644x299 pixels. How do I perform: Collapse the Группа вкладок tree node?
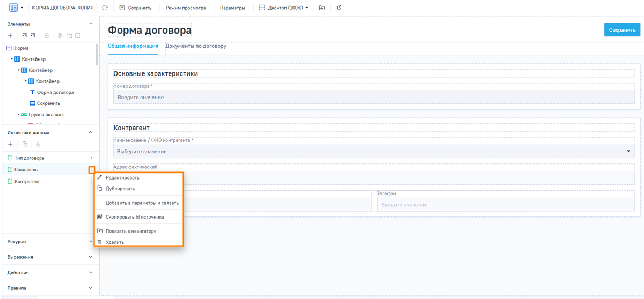coord(19,115)
